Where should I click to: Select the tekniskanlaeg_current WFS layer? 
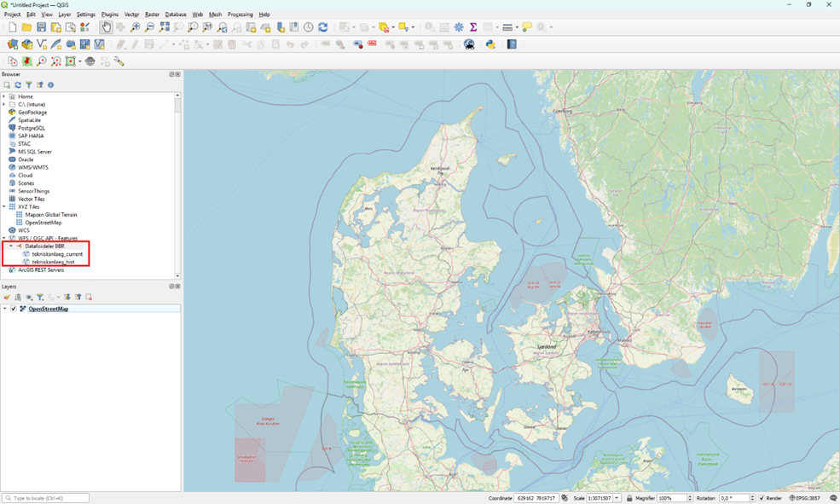pyautogui.click(x=56, y=254)
